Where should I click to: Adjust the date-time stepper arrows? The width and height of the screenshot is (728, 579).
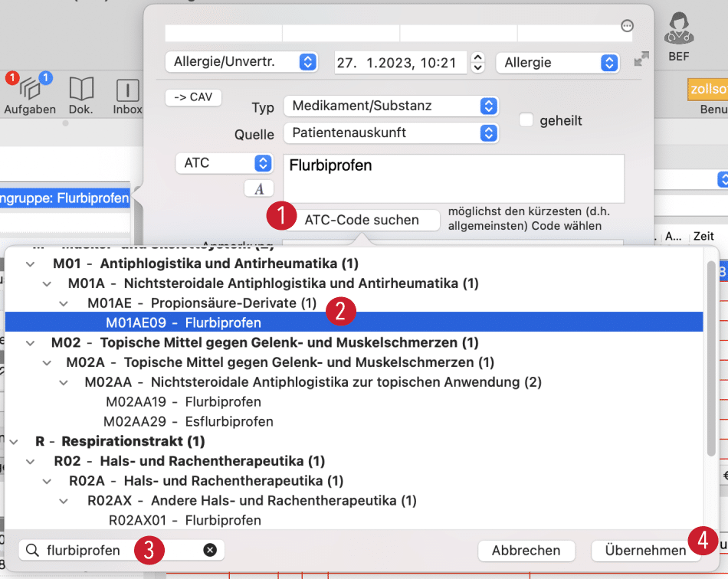click(x=477, y=62)
